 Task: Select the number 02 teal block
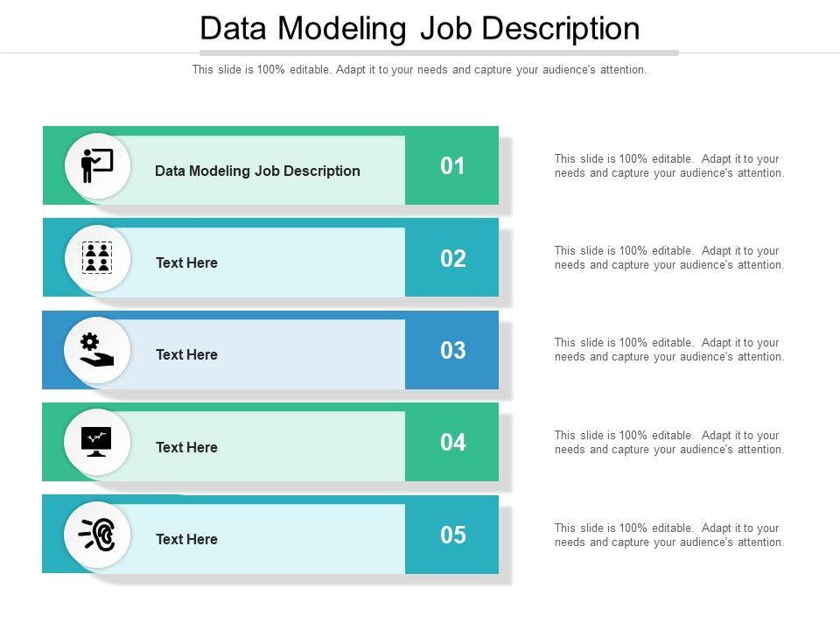pyautogui.click(x=452, y=258)
